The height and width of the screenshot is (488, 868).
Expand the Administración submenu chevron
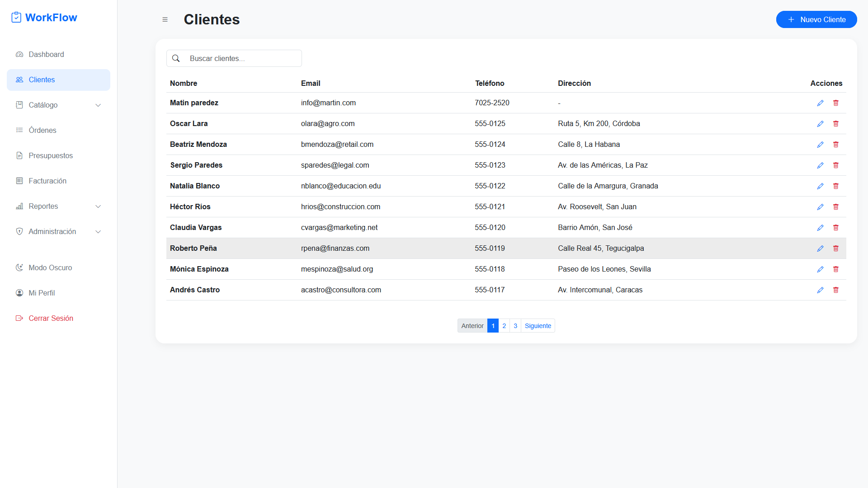[98, 232]
